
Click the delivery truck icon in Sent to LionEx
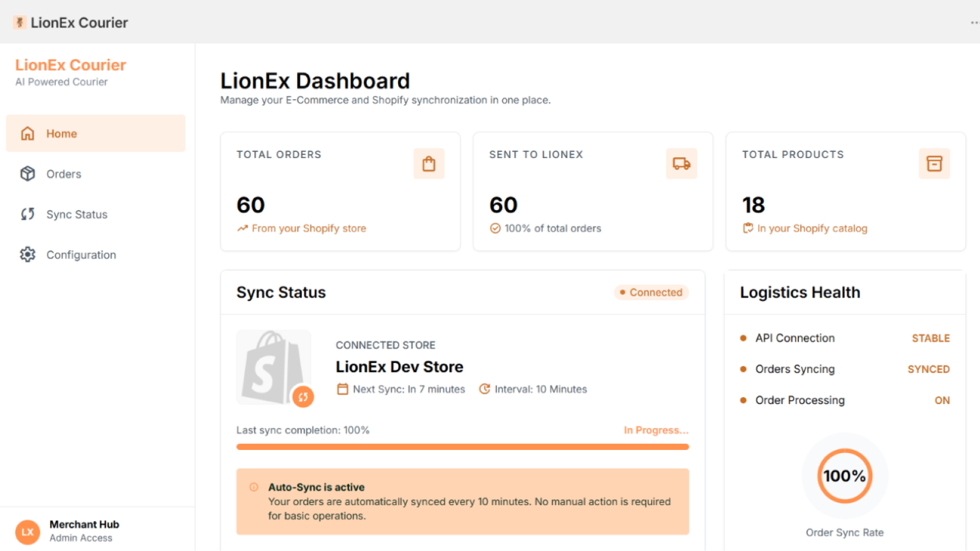tap(682, 163)
